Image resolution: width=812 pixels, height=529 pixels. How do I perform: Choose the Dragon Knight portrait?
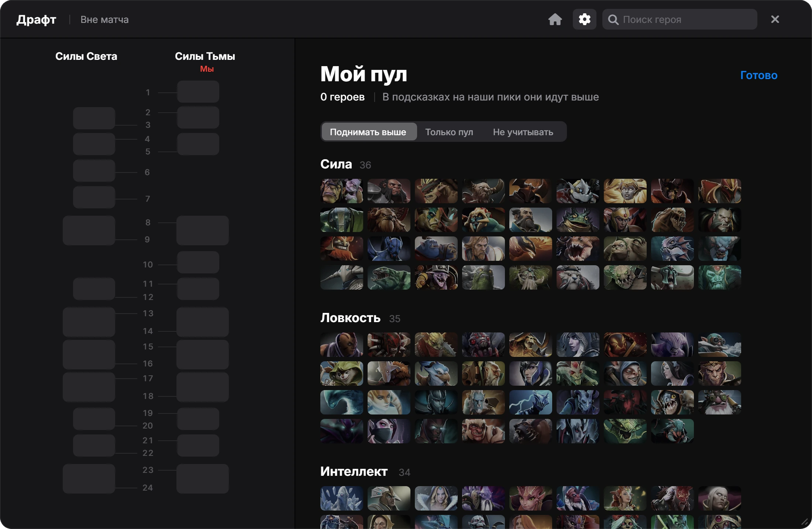coord(719,191)
